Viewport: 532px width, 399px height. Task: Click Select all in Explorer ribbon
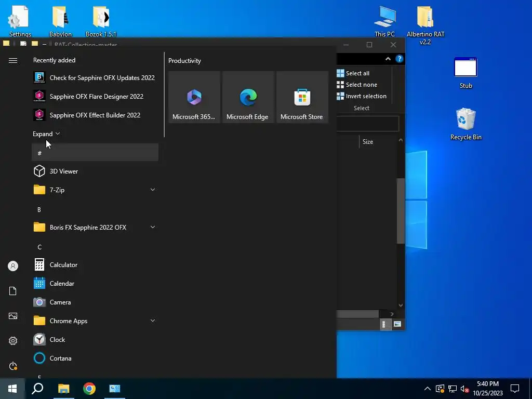353,73
